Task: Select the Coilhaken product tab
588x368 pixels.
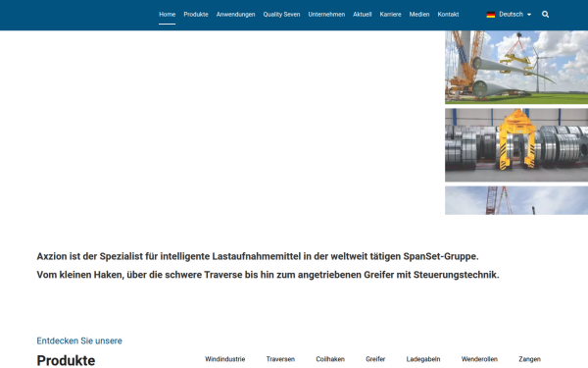Action: pyautogui.click(x=330, y=359)
